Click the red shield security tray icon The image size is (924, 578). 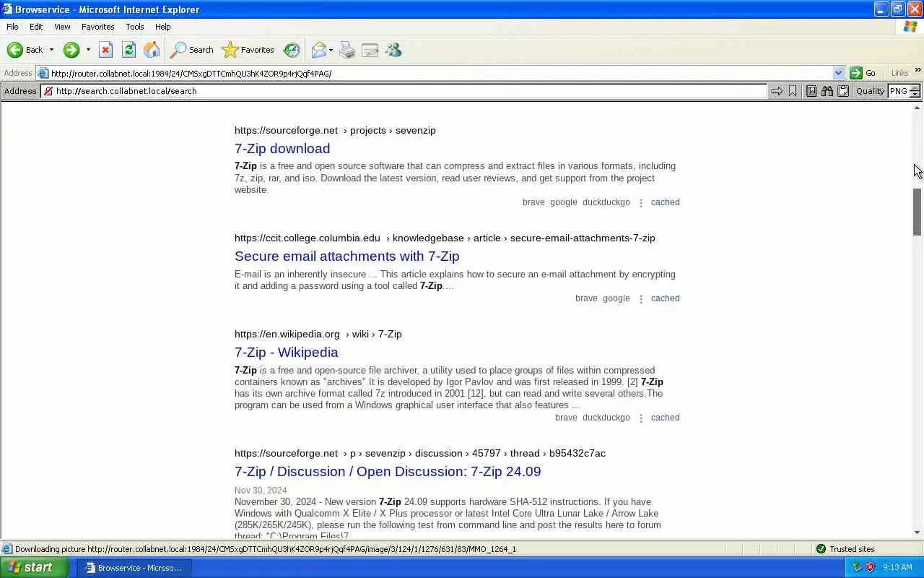[x=870, y=567]
